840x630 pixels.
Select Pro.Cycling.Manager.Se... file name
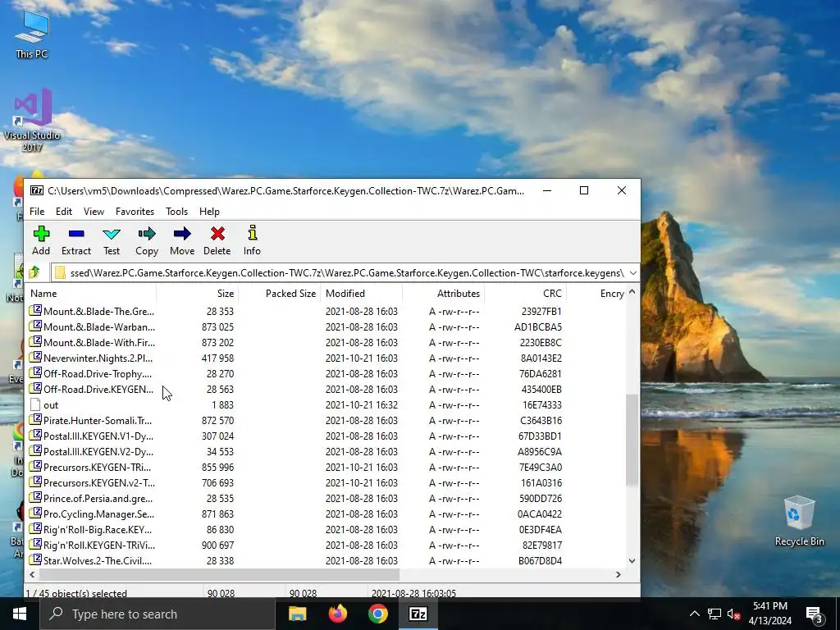(98, 514)
